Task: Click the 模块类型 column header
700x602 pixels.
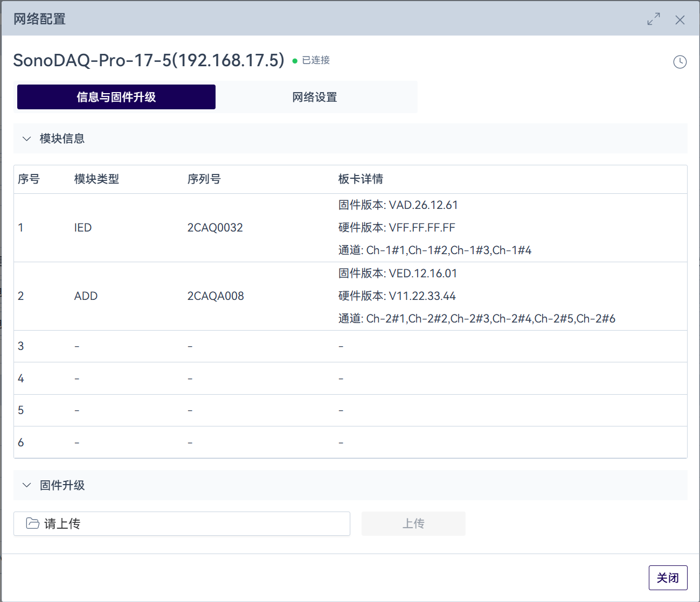Action: coord(96,179)
